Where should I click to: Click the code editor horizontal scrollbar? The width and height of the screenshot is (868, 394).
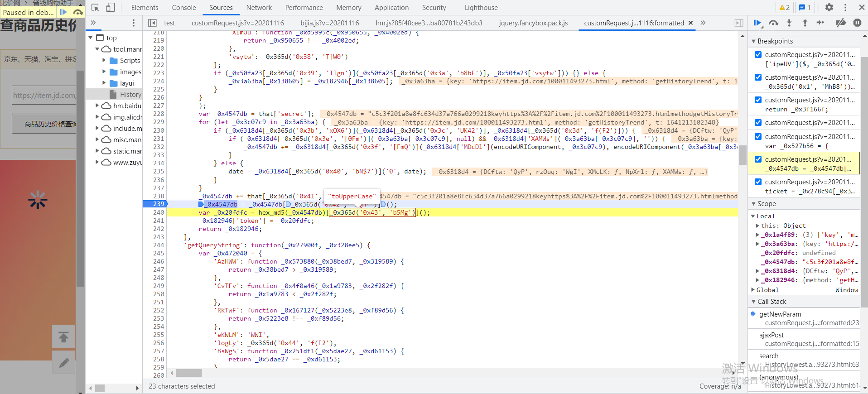tap(189, 373)
